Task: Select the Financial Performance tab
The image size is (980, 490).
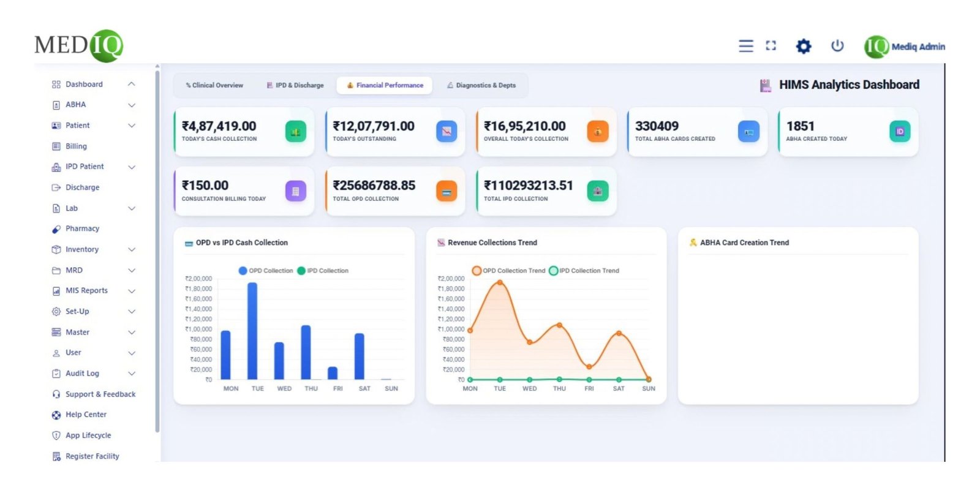Action: click(385, 86)
